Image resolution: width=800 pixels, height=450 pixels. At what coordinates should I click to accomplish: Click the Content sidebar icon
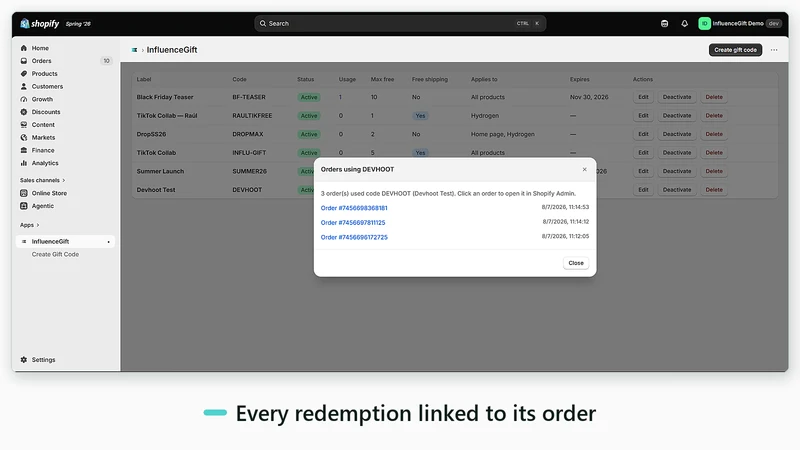[23, 124]
